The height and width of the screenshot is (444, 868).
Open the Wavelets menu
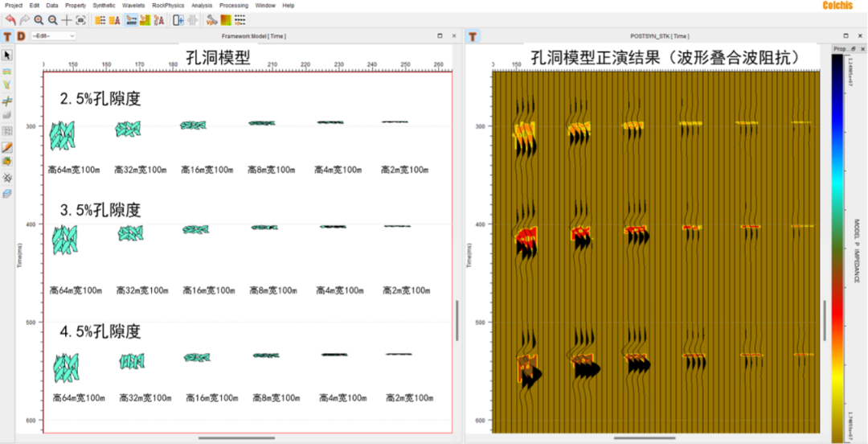[x=133, y=5]
